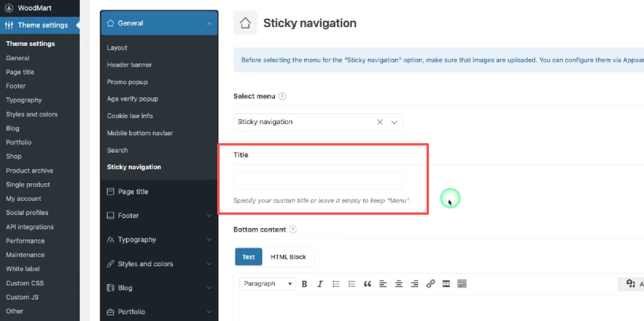Open the Mobile bottom navbar settings
644x321 pixels.
point(140,133)
